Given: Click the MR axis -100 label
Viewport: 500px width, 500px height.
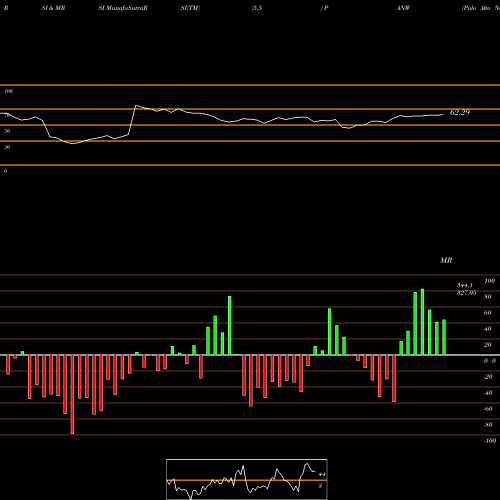Looking at the screenshot, I should click(x=490, y=441).
